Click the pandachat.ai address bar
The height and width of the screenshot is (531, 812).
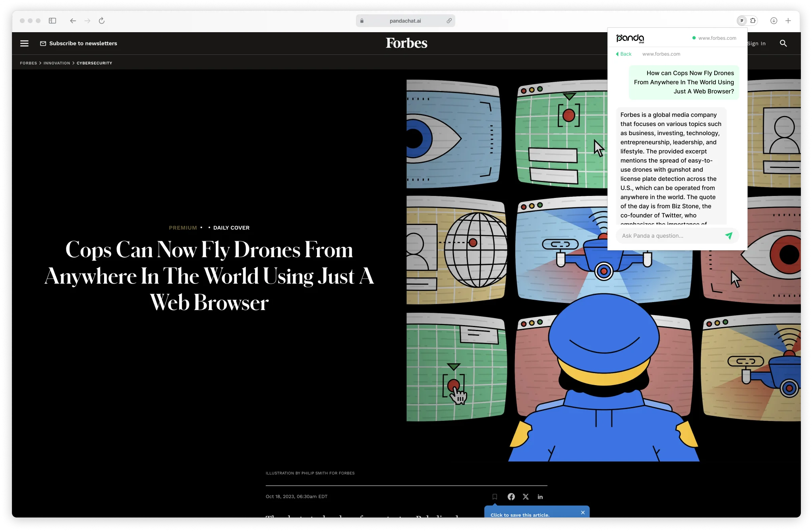[405, 21]
